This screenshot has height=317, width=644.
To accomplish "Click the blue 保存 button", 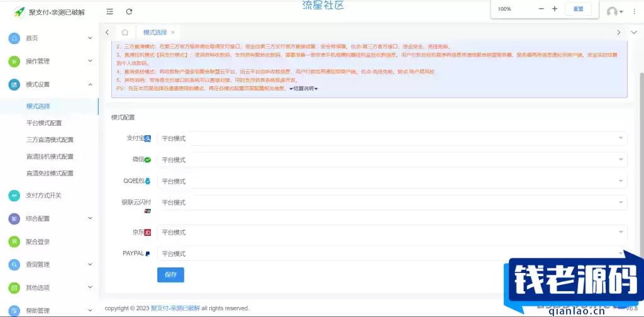I will pyautogui.click(x=170, y=275).
